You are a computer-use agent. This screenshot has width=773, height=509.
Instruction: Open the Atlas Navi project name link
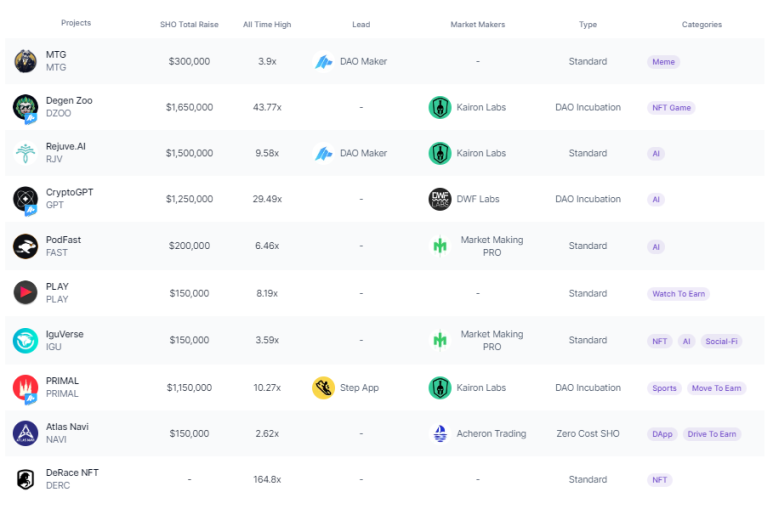[67, 427]
